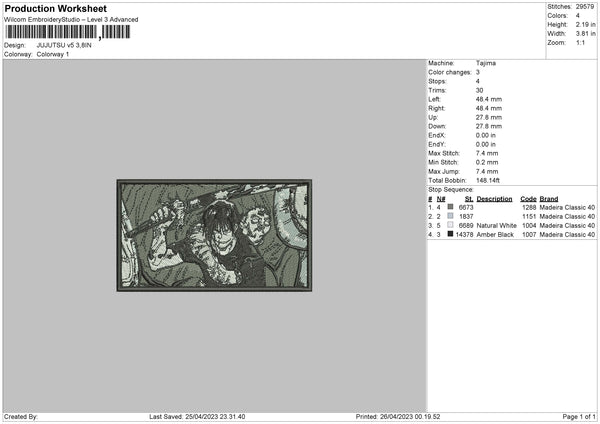The image size is (600, 424).
Task: Click thread code '1004' in the table
Action: (529, 226)
